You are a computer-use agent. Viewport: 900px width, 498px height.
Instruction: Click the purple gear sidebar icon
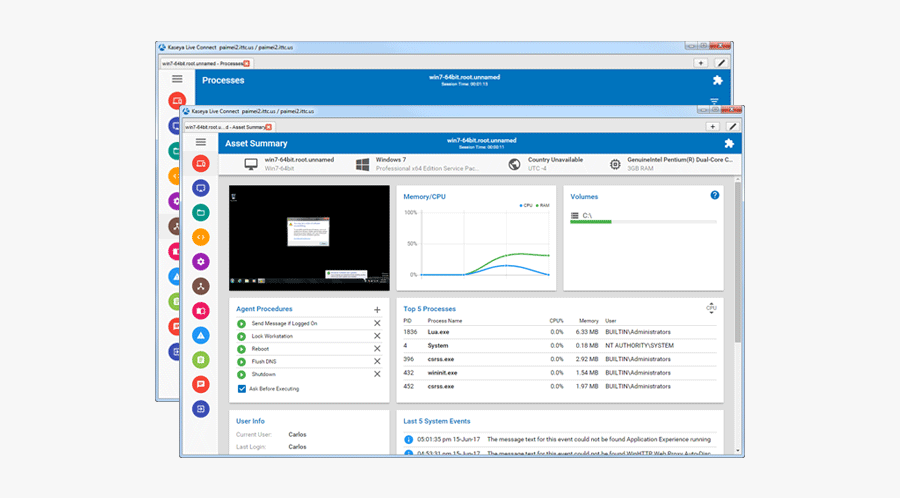pyautogui.click(x=201, y=261)
